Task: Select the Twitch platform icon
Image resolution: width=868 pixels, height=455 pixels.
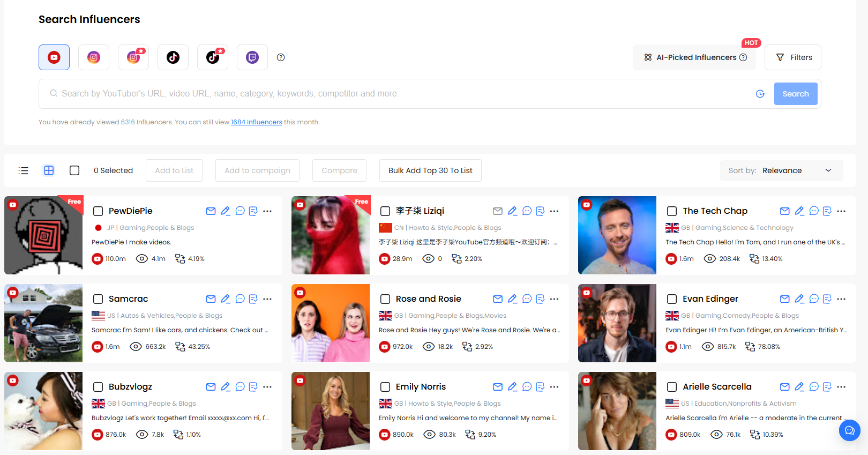Action: (252, 57)
